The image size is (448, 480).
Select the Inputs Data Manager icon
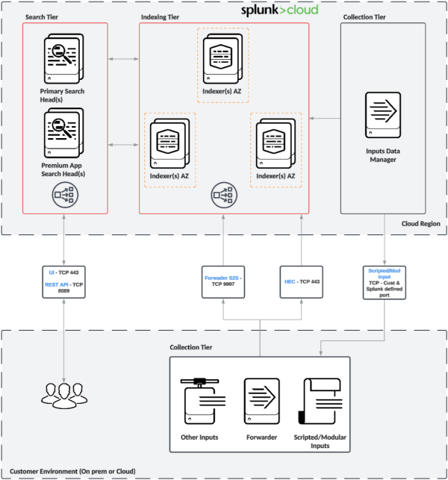(x=383, y=115)
